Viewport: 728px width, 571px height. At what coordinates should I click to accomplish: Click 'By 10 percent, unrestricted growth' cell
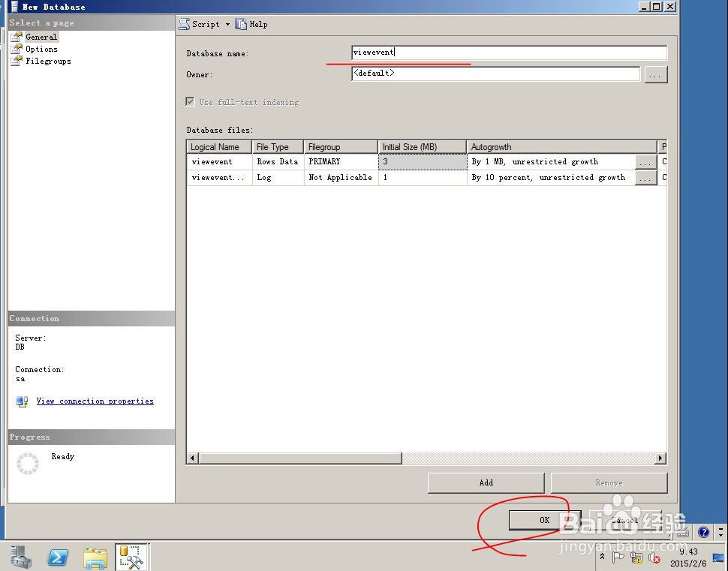551,177
